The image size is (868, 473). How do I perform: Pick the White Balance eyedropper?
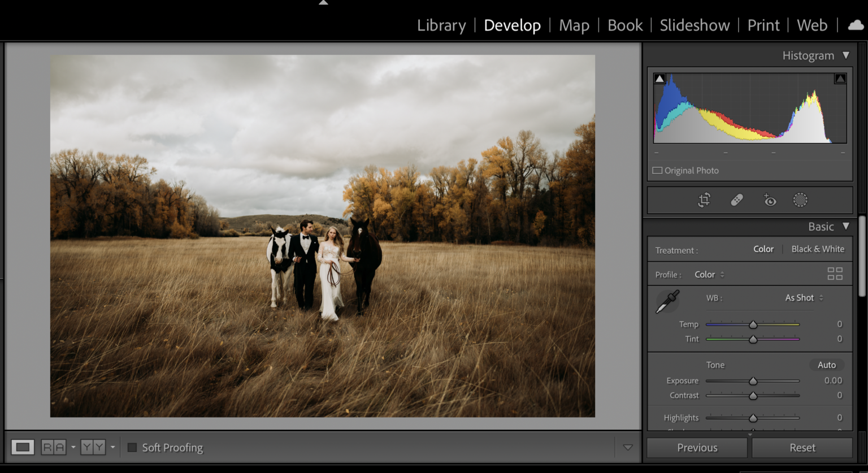[667, 301]
